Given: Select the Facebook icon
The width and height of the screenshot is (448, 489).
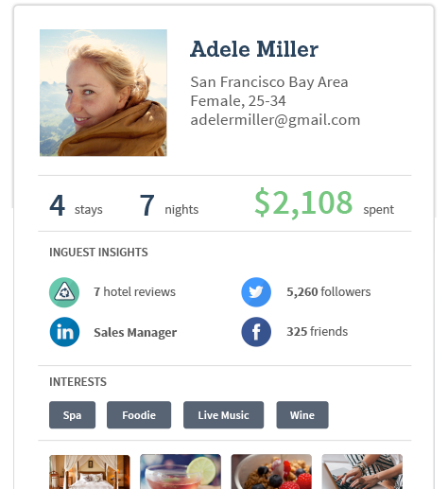Looking at the screenshot, I should [256, 332].
